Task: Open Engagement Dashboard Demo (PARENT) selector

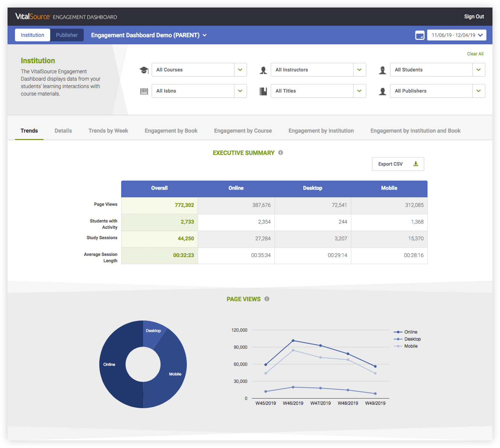Action: [x=149, y=35]
